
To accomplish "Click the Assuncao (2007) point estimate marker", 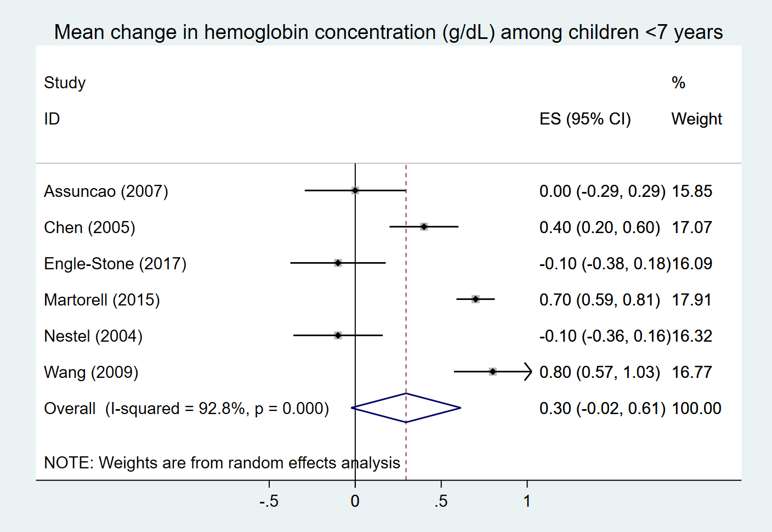I will tap(355, 190).
